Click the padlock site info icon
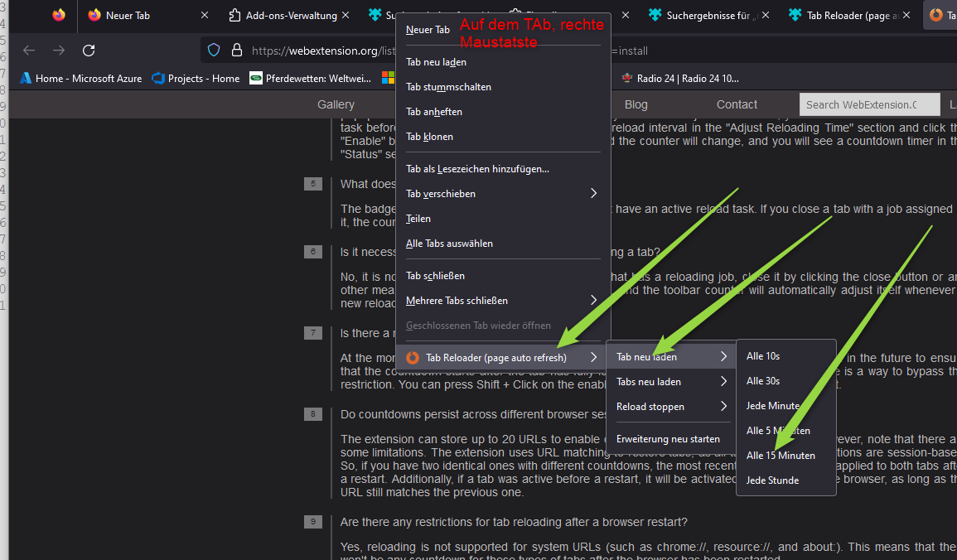This screenshot has height=560, width=957. pyautogui.click(x=236, y=51)
